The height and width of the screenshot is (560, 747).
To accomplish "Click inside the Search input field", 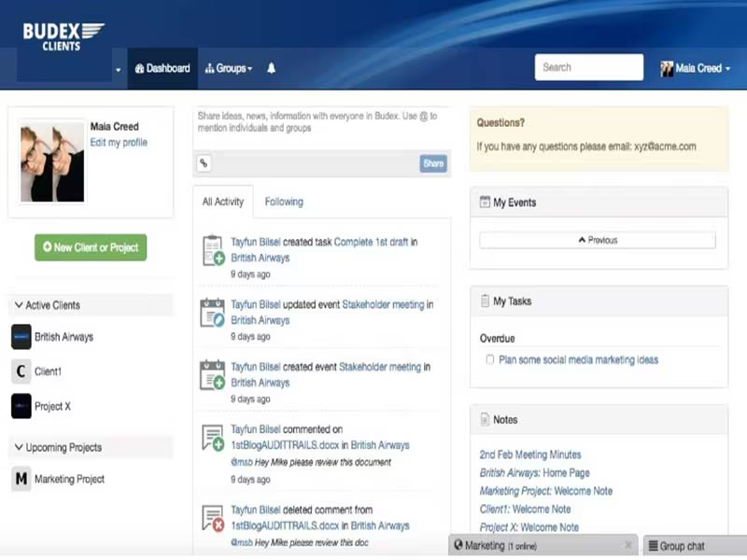I will [x=589, y=67].
